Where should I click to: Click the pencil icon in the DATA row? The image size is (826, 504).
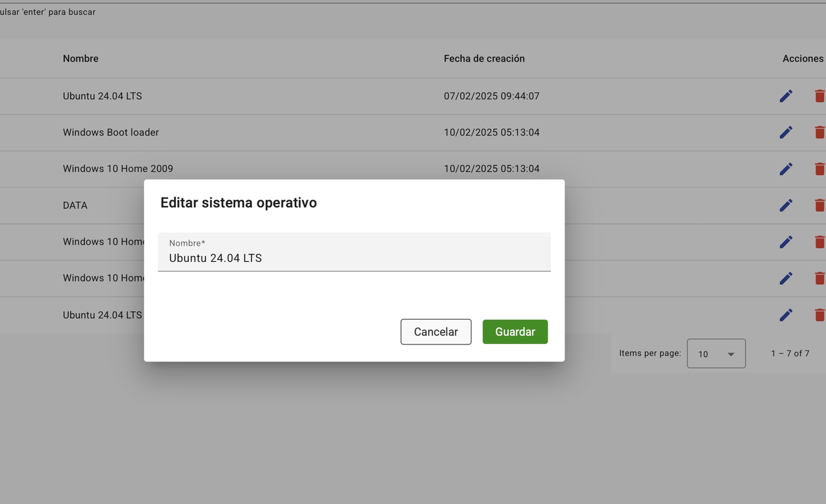(x=785, y=205)
